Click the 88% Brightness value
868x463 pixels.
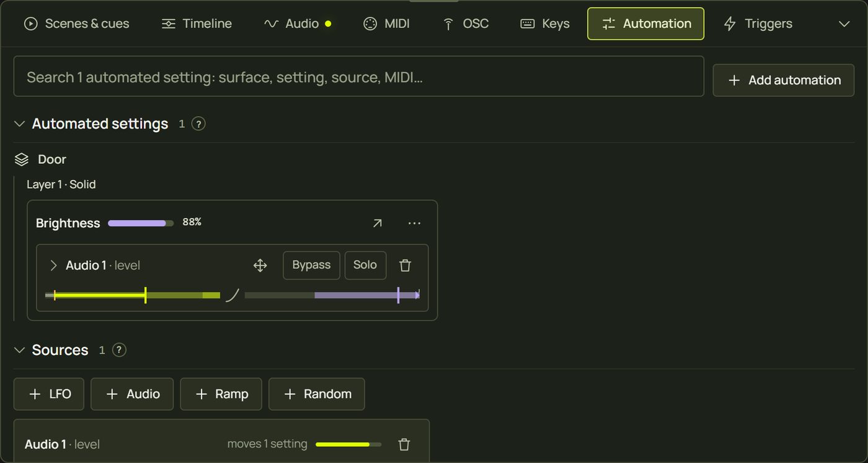[192, 222]
